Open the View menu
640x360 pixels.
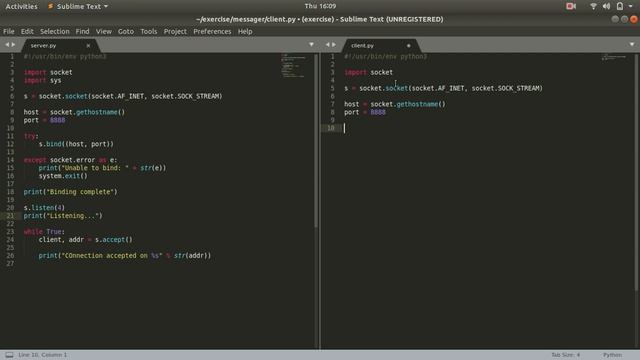tap(104, 31)
